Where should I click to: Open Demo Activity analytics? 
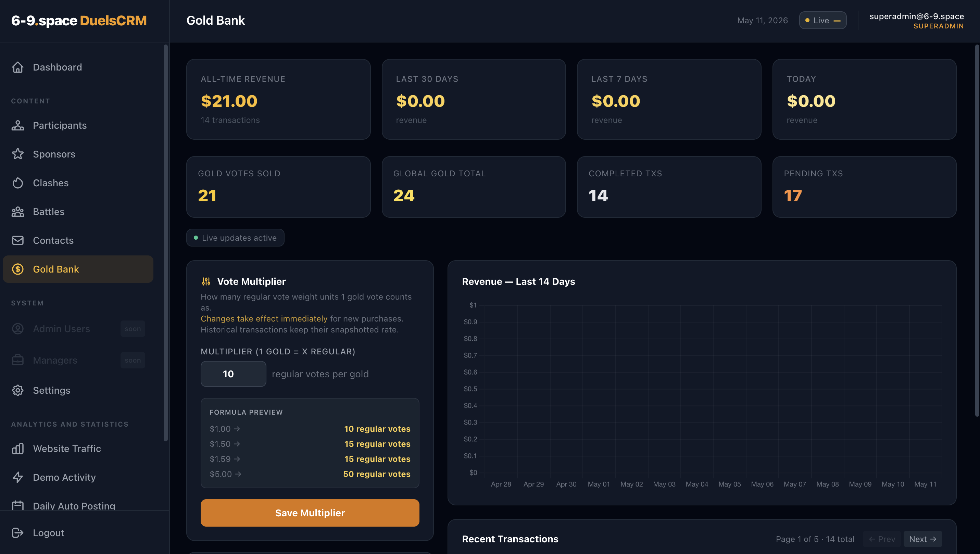[x=78, y=477]
